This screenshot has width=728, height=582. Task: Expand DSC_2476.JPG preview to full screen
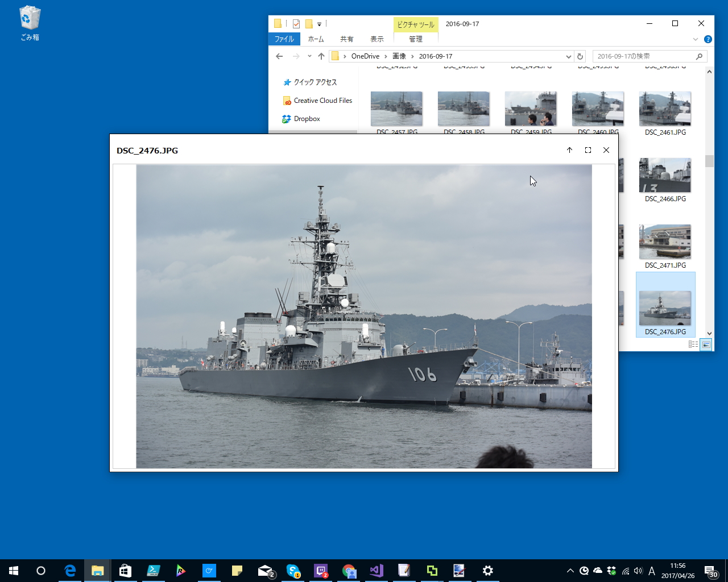coord(588,150)
